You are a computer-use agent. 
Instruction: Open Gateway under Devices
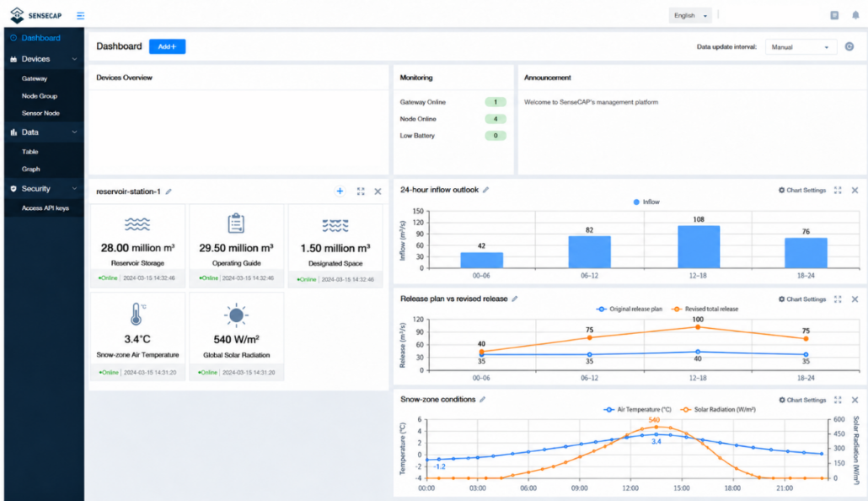(x=35, y=78)
